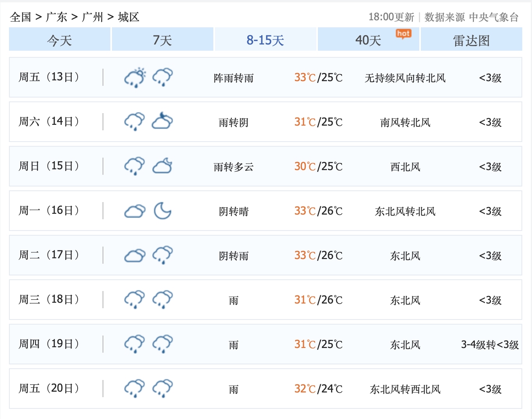
Task: Click the 东北风转西北风 wind text
Action: tap(405, 389)
